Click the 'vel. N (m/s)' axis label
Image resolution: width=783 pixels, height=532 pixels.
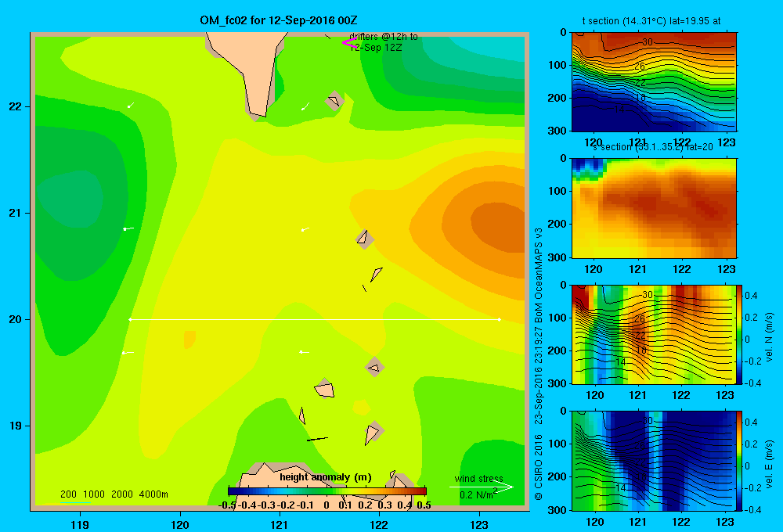[769, 337]
